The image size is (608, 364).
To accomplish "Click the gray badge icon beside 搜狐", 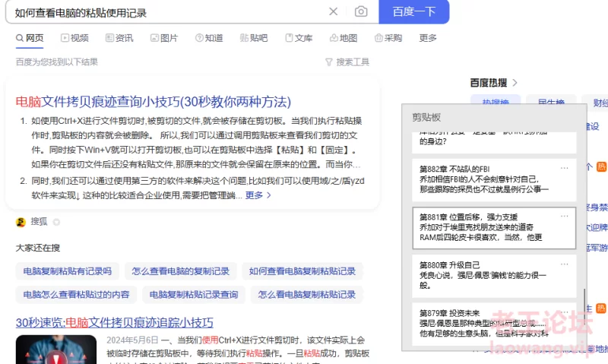I will click(56, 222).
